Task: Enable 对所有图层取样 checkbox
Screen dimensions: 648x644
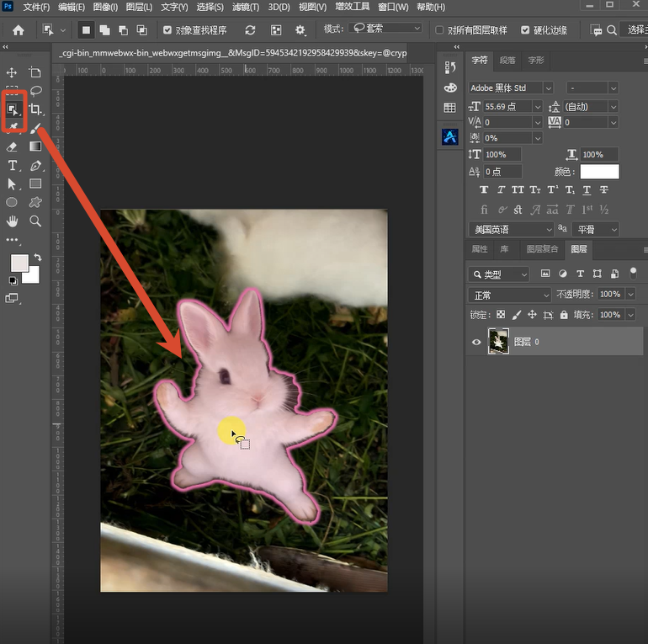Action: pyautogui.click(x=439, y=29)
